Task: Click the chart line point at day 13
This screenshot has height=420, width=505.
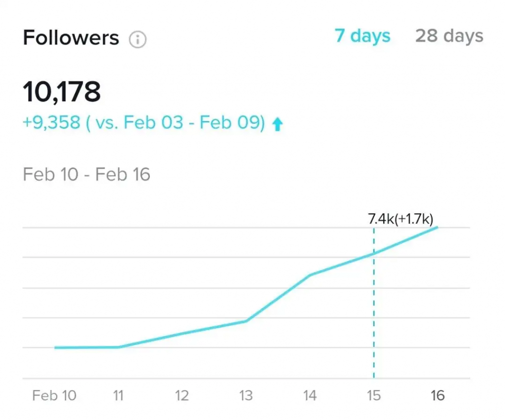Action: (246, 321)
